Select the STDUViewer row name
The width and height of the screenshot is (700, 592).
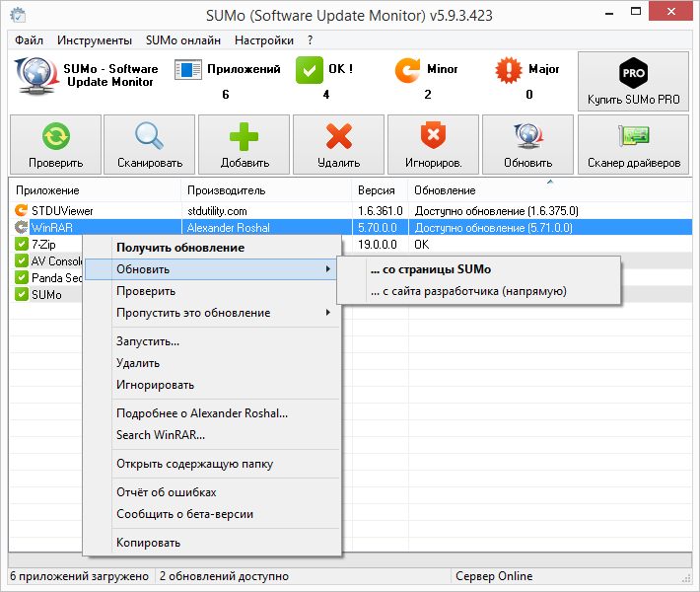click(x=62, y=210)
